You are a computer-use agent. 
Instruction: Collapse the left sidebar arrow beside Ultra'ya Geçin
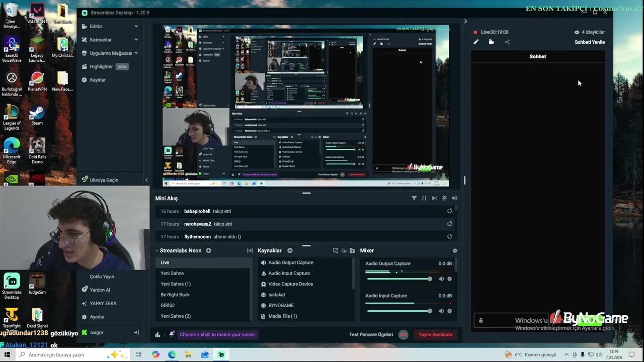[x=146, y=180]
